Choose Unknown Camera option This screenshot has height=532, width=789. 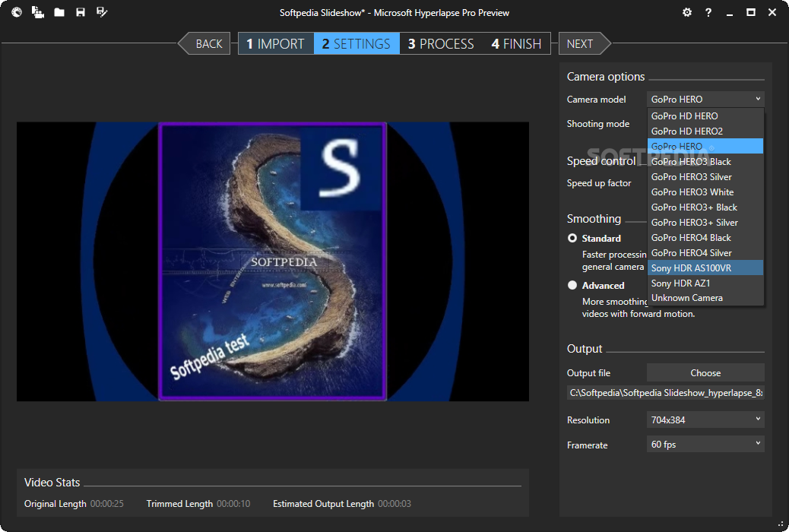(x=705, y=297)
